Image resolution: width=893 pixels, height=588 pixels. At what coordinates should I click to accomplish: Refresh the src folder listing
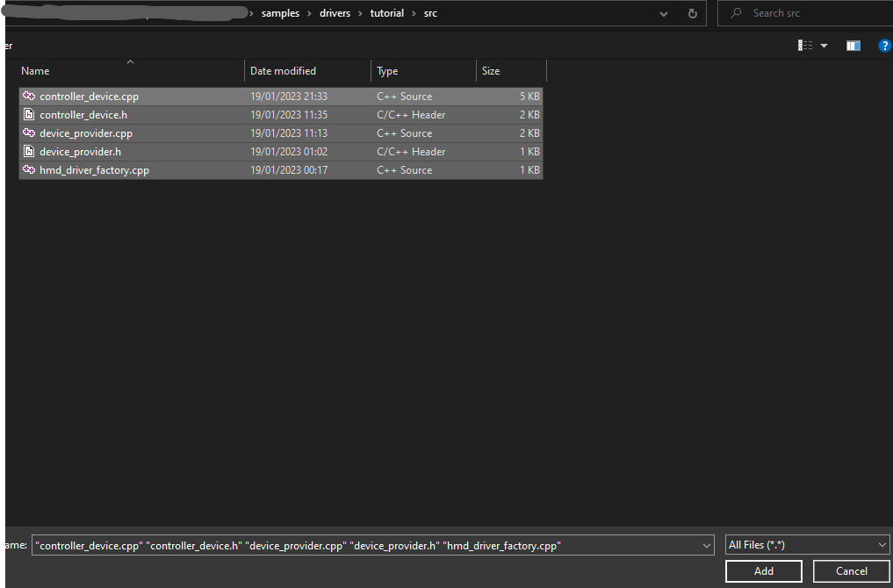click(692, 13)
